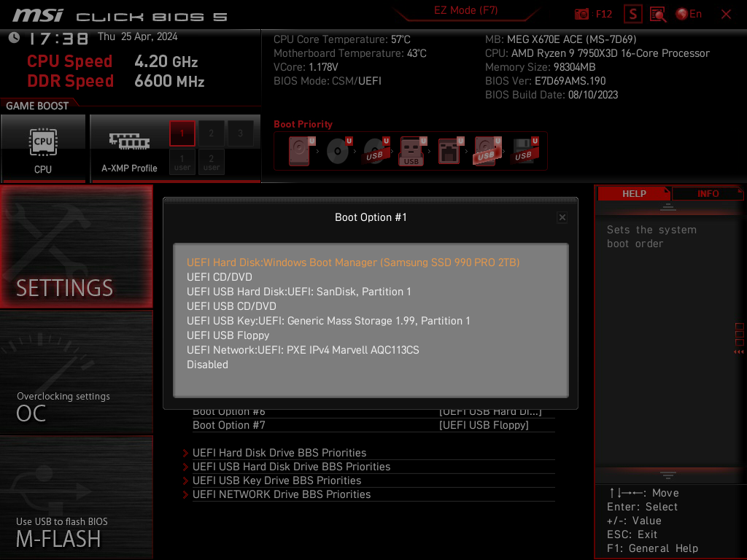
Task: Change language via the En globe icon
Action: 689,14
